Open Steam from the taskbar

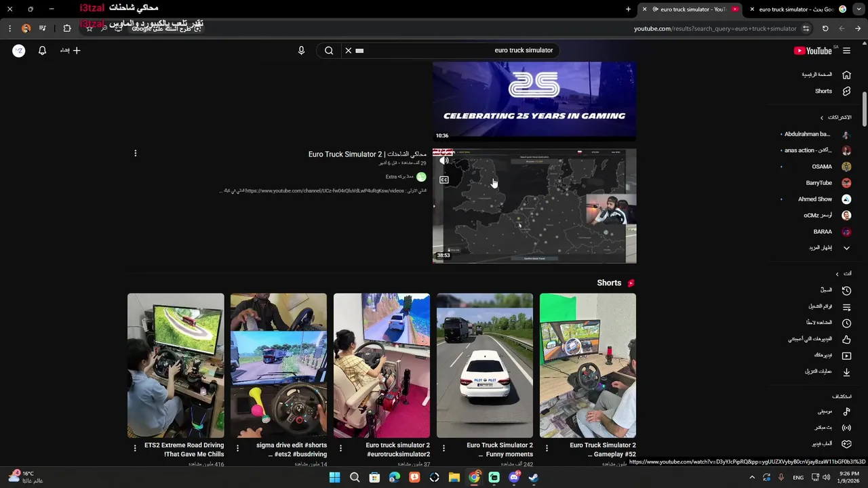[534, 478]
